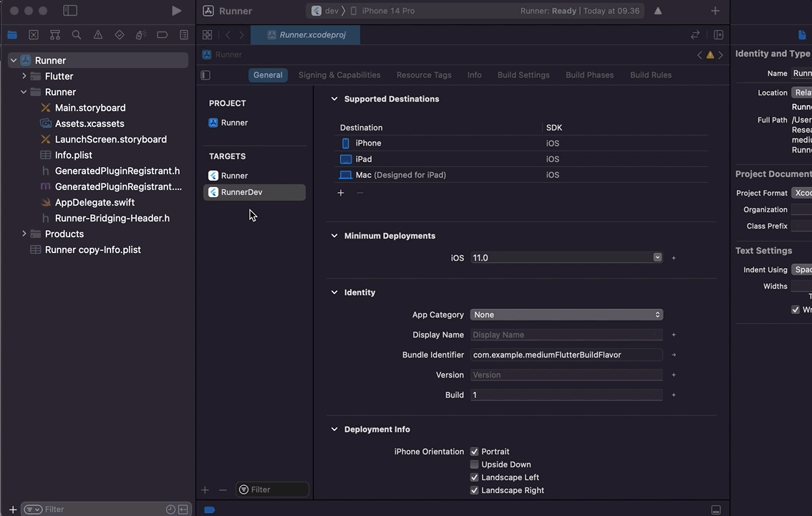Select the dev scheme in toolbar
Image resolution: width=812 pixels, height=516 pixels.
click(325, 11)
